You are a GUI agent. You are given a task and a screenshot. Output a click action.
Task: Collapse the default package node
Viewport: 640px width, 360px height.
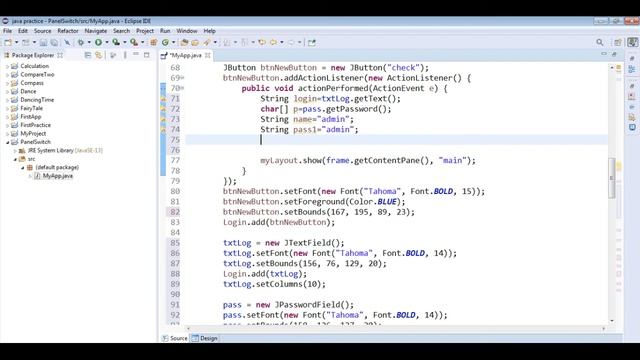pos(23,167)
